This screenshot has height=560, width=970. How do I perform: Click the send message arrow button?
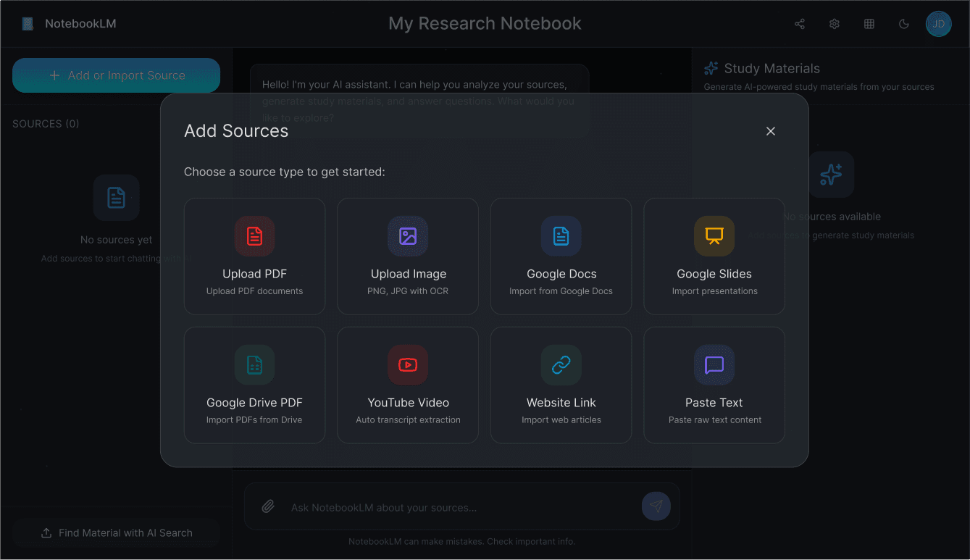656,506
